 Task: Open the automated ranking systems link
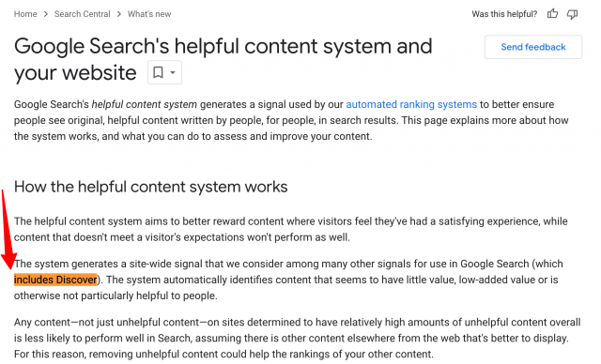tap(411, 104)
